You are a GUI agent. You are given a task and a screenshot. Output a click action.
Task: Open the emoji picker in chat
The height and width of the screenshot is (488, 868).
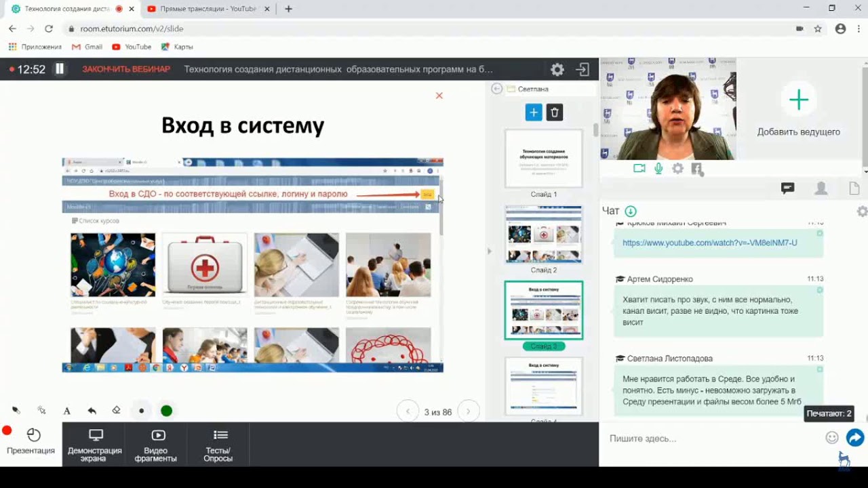click(832, 438)
